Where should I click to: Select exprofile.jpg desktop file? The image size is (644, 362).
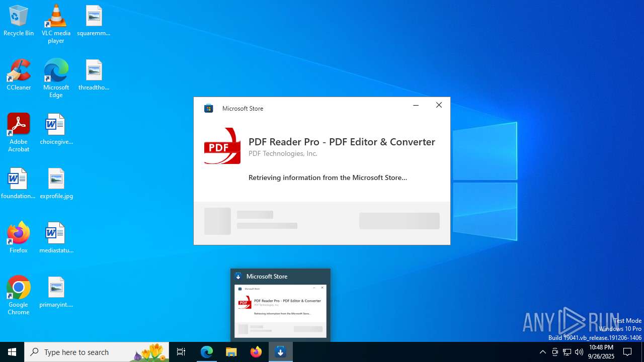(x=56, y=184)
